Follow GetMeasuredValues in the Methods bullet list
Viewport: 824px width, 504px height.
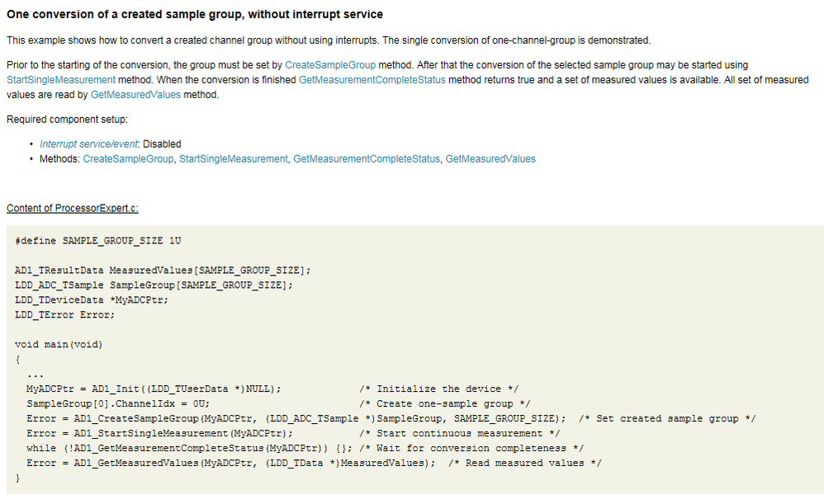click(x=490, y=158)
